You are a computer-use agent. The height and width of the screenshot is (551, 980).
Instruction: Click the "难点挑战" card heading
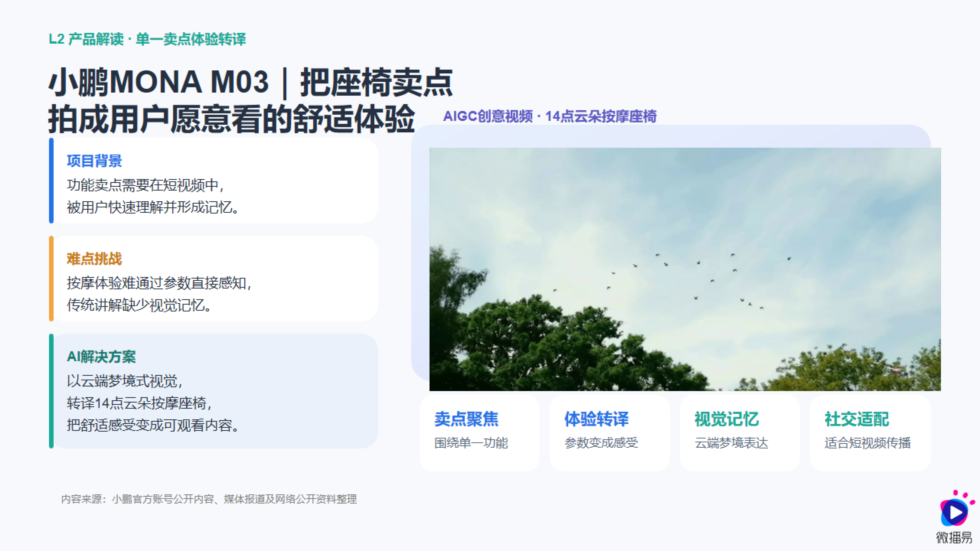point(94,259)
